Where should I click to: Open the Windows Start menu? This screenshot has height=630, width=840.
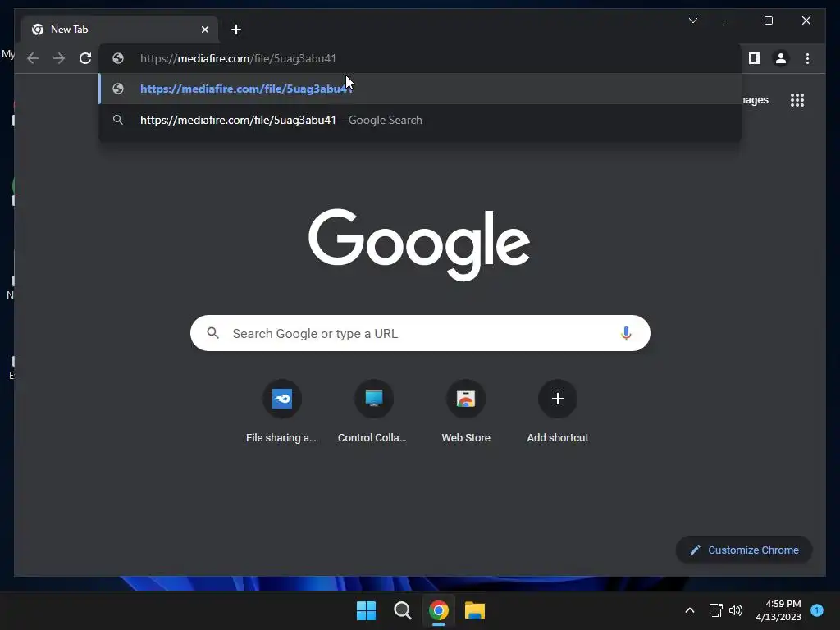pos(367,610)
